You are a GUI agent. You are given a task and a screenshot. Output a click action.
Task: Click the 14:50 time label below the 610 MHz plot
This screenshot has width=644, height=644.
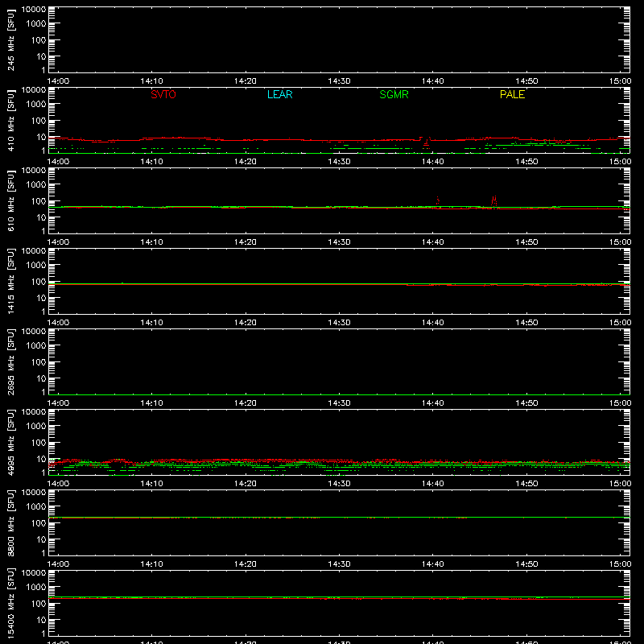[x=526, y=242]
